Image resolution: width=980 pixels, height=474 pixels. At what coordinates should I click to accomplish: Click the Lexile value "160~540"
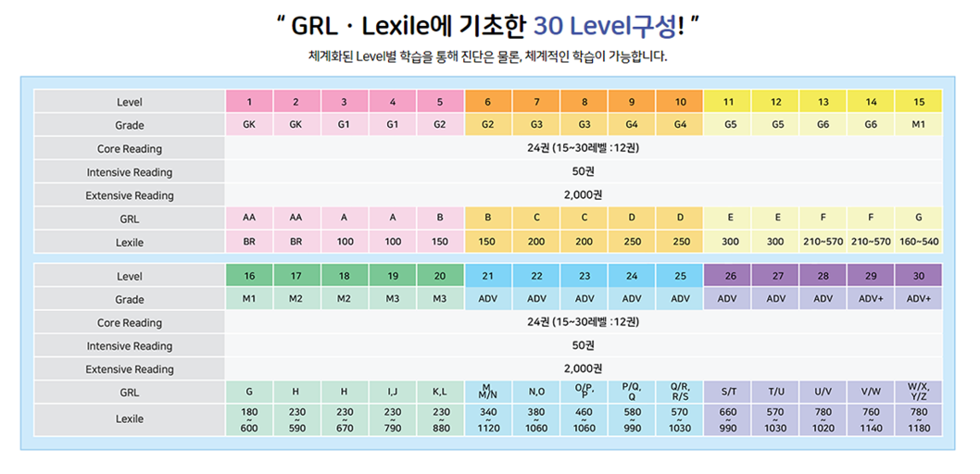[x=919, y=241]
